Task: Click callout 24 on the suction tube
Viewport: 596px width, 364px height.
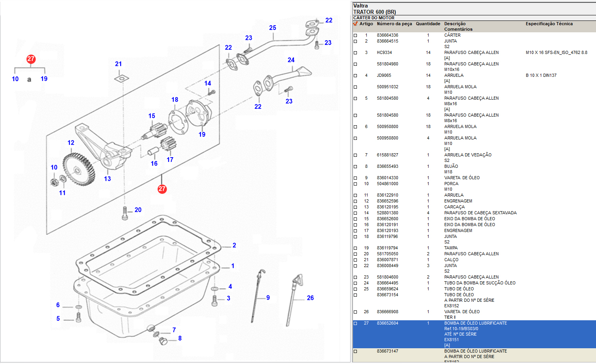Action: [x=291, y=60]
